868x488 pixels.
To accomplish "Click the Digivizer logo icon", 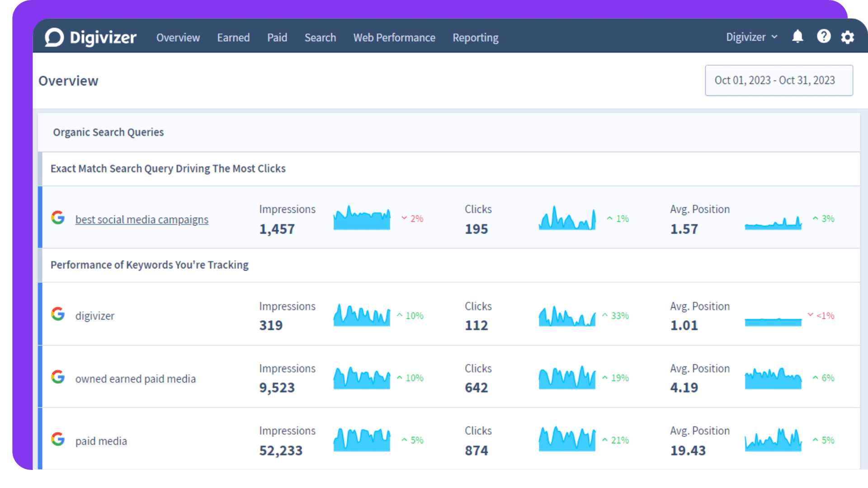I will tap(55, 38).
